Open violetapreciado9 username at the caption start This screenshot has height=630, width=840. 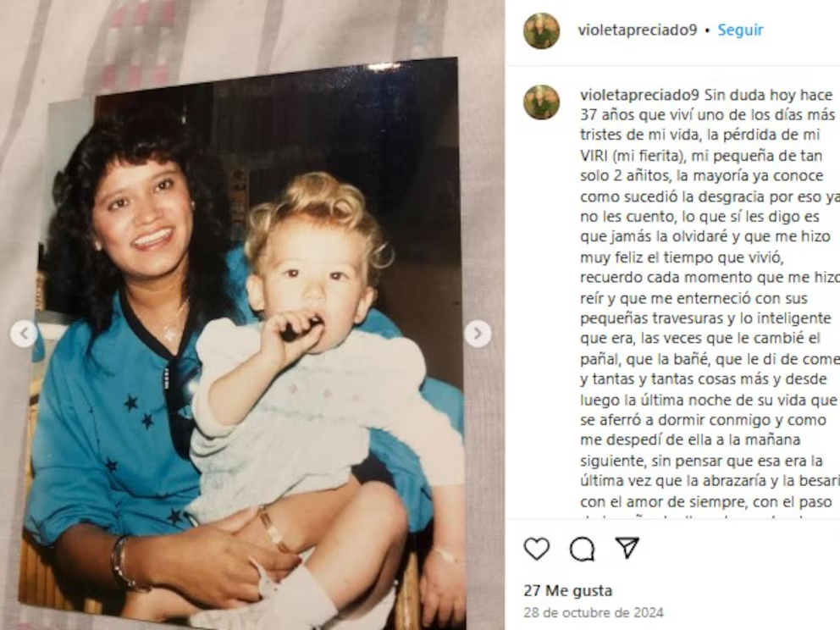[x=639, y=95]
